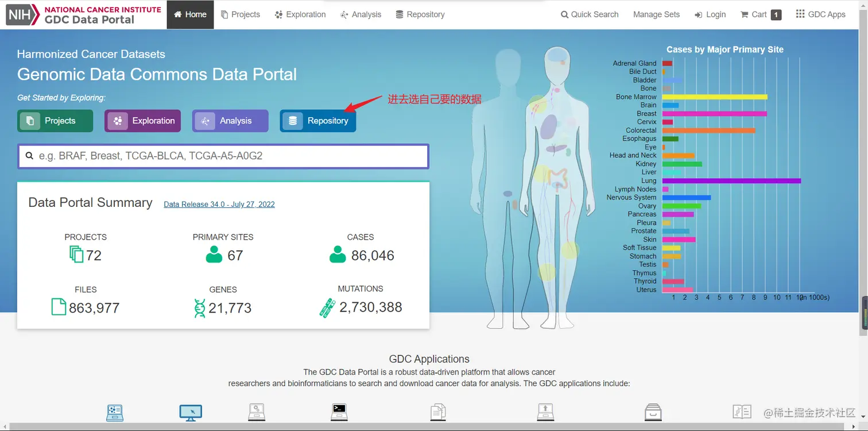Expand the GDC Apps grid menu
The width and height of the screenshot is (868, 431).
[x=820, y=14]
